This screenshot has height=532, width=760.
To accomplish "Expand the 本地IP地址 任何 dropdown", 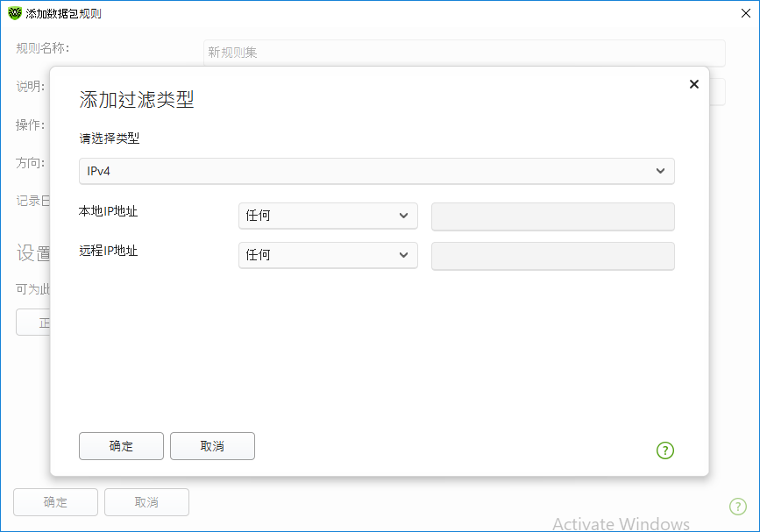I will [327, 216].
